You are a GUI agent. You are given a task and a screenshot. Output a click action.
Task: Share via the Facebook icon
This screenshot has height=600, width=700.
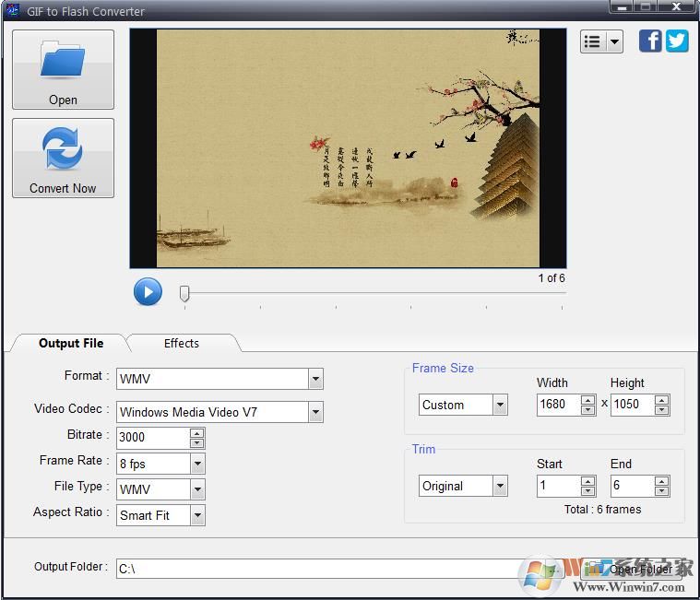pos(650,41)
